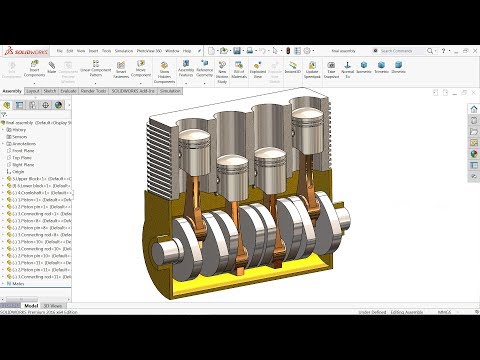Open Bill of Materials tool
This screenshot has height=360, width=480.
click(239, 70)
